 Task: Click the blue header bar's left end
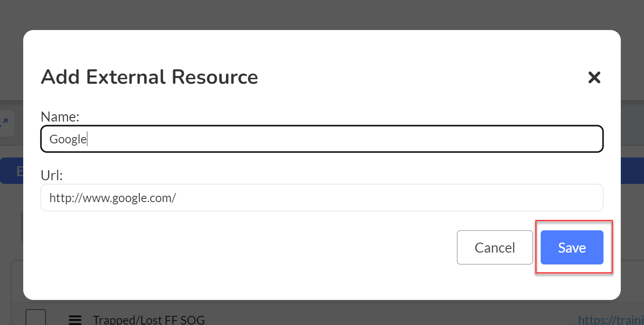tap(12, 171)
